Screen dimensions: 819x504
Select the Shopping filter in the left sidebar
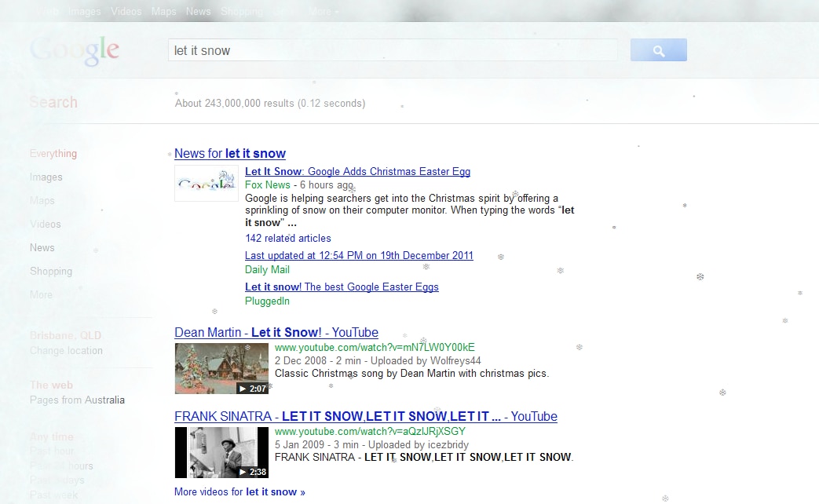(51, 271)
